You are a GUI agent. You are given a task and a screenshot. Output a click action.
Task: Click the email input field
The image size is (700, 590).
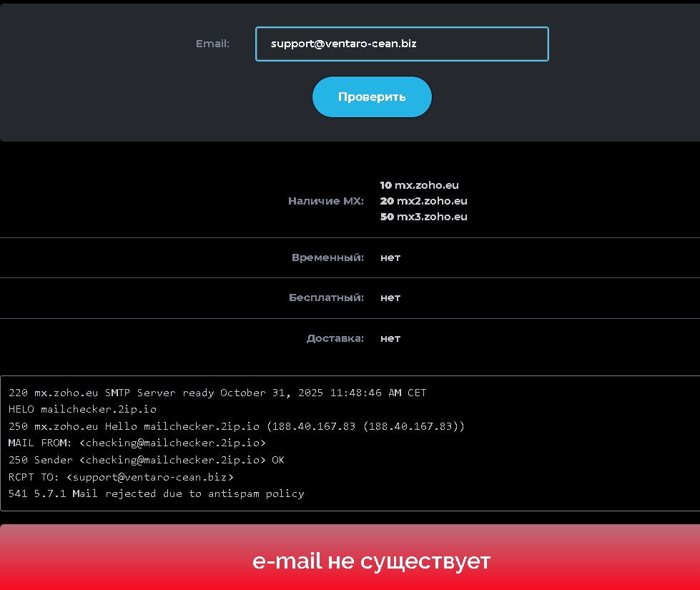(x=401, y=44)
